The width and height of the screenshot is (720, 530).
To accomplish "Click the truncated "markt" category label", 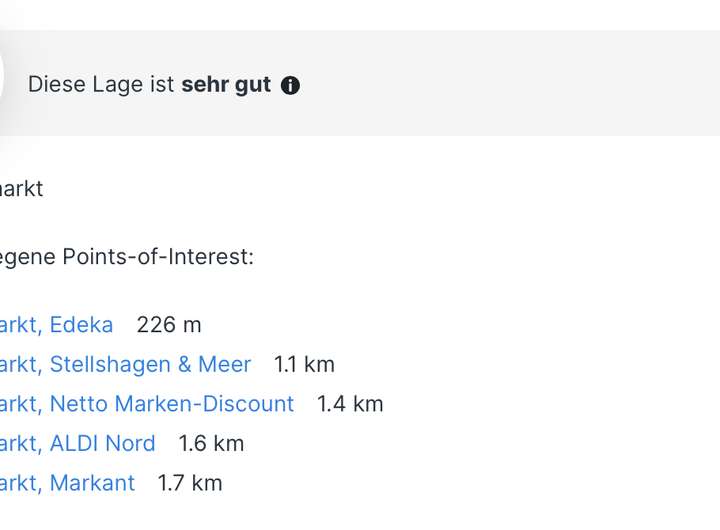I will (x=21, y=189).
